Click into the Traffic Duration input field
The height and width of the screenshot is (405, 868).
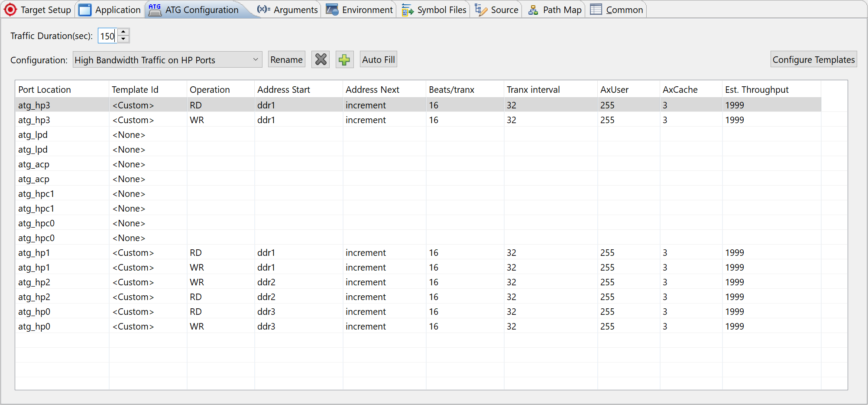pyautogui.click(x=107, y=36)
